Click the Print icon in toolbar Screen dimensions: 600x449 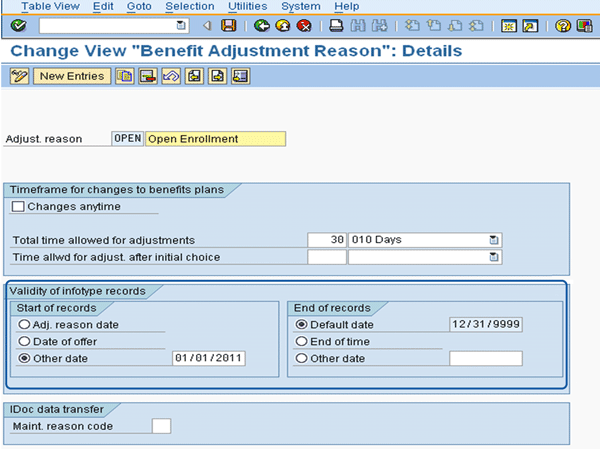tap(337, 25)
